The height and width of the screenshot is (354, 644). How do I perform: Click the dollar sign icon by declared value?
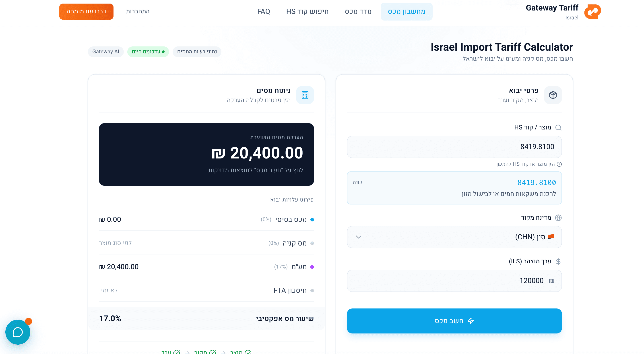(x=558, y=261)
